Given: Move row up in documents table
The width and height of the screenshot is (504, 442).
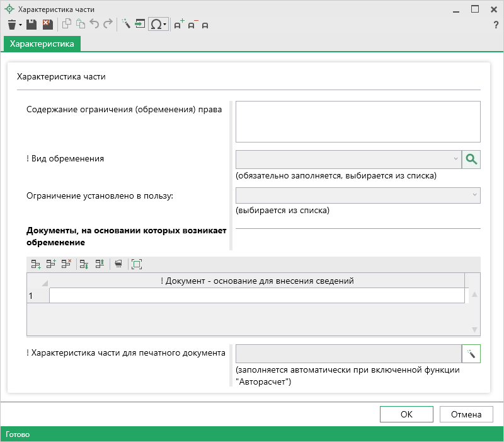Looking at the screenshot, I should pyautogui.click(x=100, y=264).
